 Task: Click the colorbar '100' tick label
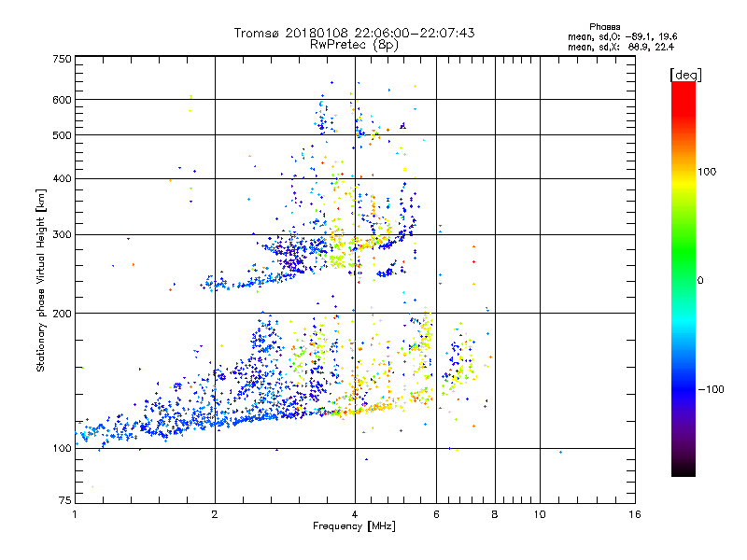pyautogui.click(x=707, y=172)
